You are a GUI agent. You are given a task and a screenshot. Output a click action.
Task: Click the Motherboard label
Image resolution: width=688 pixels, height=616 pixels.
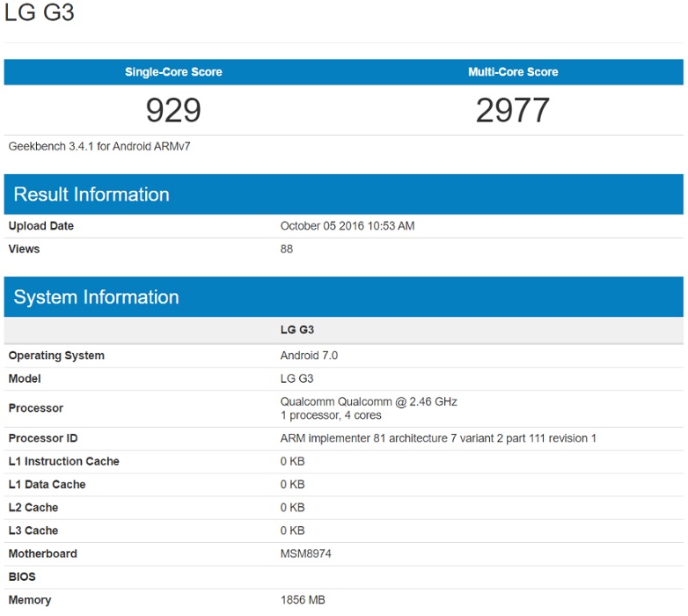pyautogui.click(x=42, y=554)
